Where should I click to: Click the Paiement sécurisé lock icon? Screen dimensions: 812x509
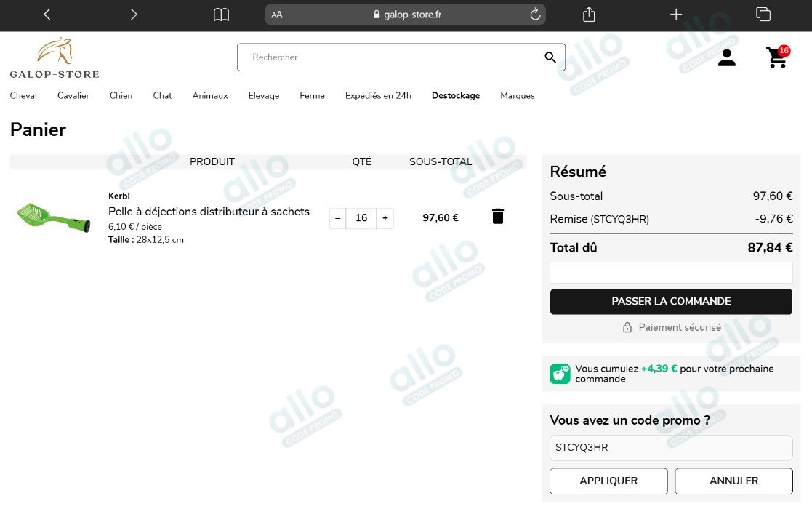tap(627, 327)
